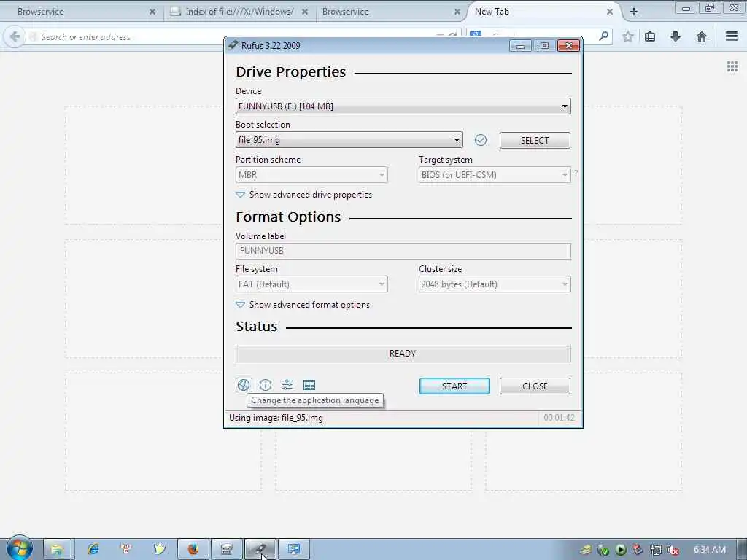This screenshot has width=747, height=560.
Task: Open a new Firefox tab with plus
Action: click(x=634, y=12)
